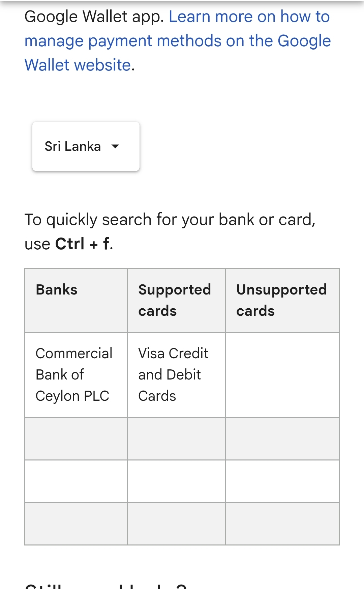Click the search instruction paragraph text

(170, 231)
